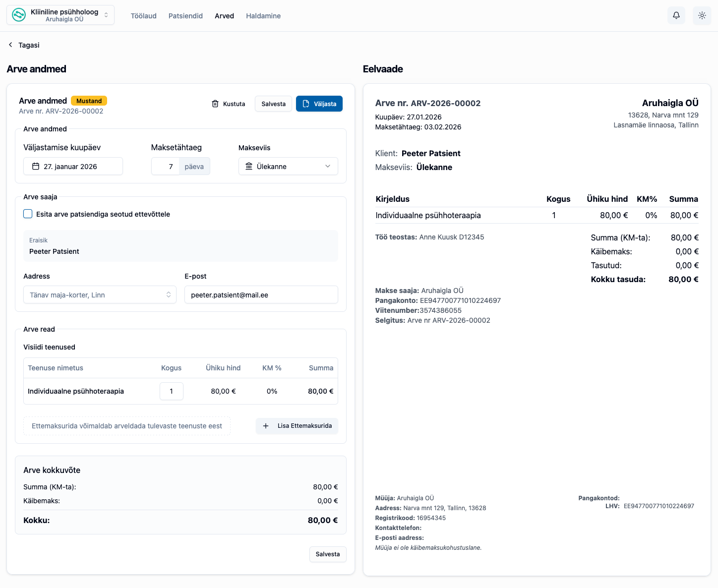Select the quantity field showing 1

(171, 391)
